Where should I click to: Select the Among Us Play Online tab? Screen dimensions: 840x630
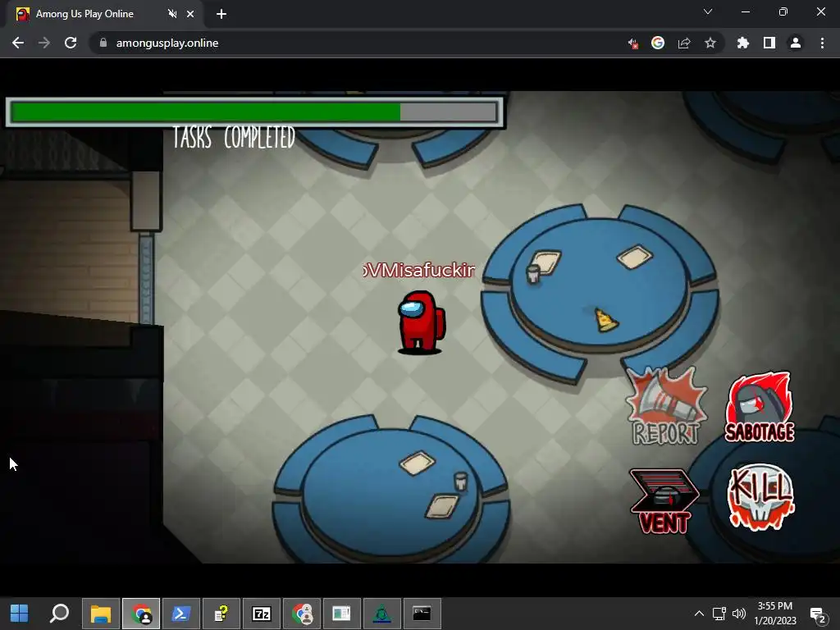tap(104, 14)
